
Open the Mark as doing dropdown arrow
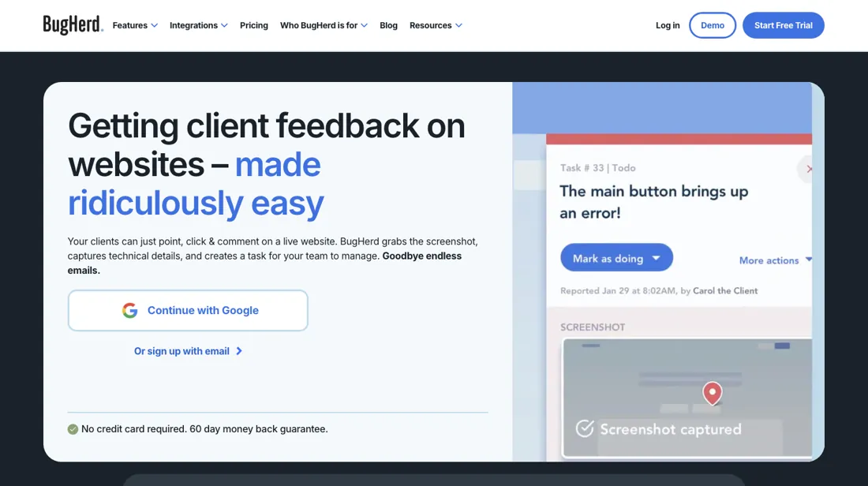tap(656, 258)
